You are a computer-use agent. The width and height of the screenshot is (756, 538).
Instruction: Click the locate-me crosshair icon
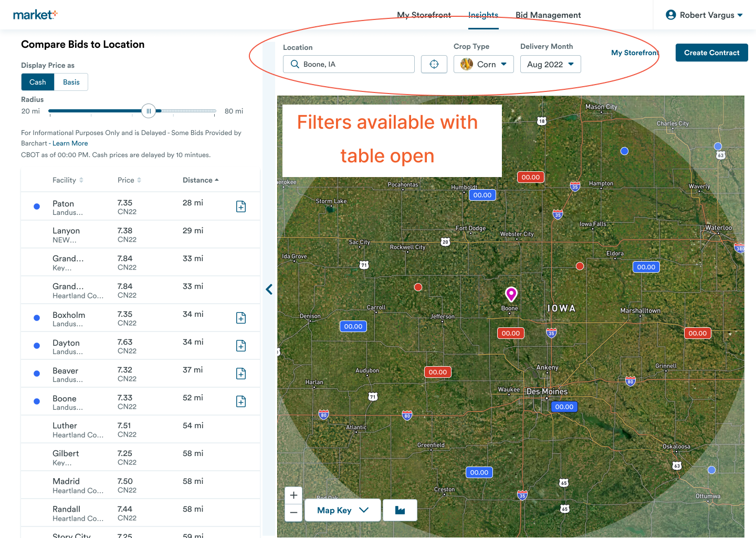[x=434, y=64]
